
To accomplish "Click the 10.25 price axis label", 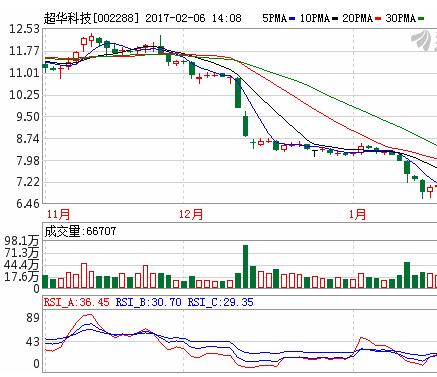I will pyautogui.click(x=24, y=95).
